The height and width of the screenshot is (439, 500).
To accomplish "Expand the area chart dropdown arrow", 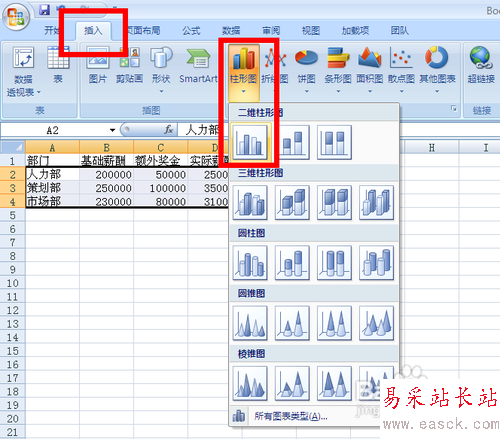I will point(370,91).
